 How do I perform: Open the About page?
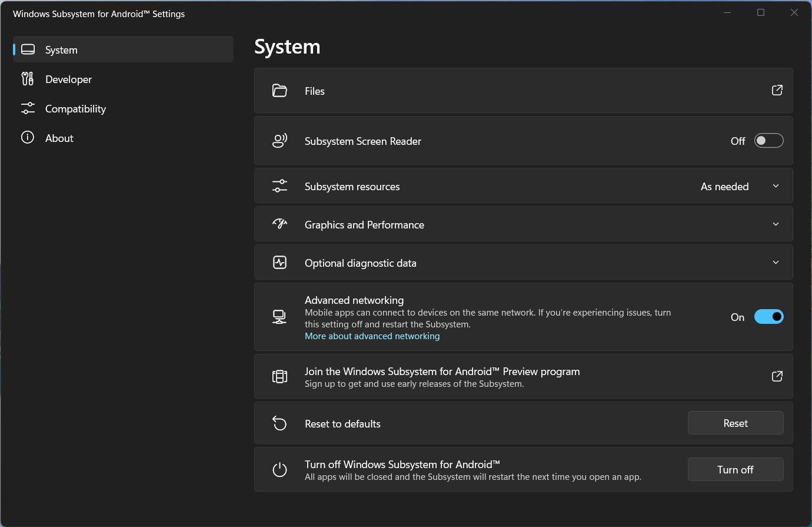[x=124, y=138]
